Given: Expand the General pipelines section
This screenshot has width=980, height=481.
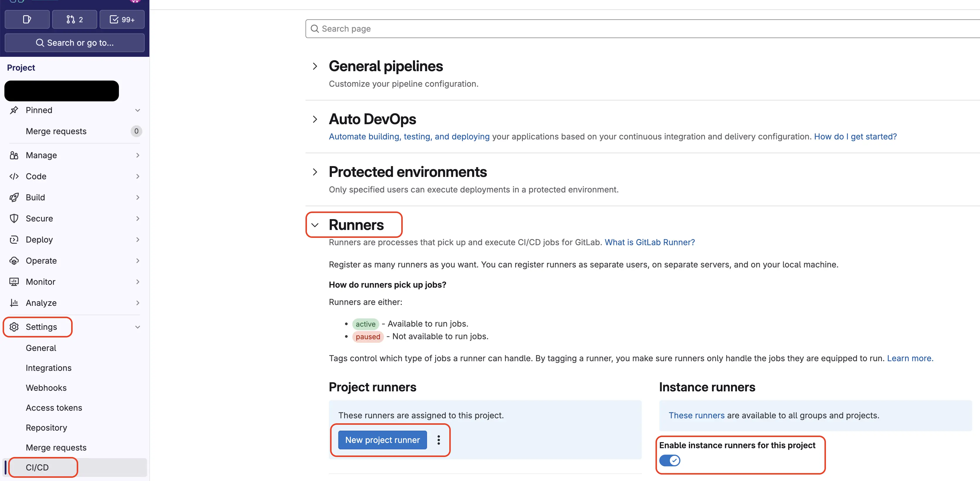Looking at the screenshot, I should tap(315, 66).
